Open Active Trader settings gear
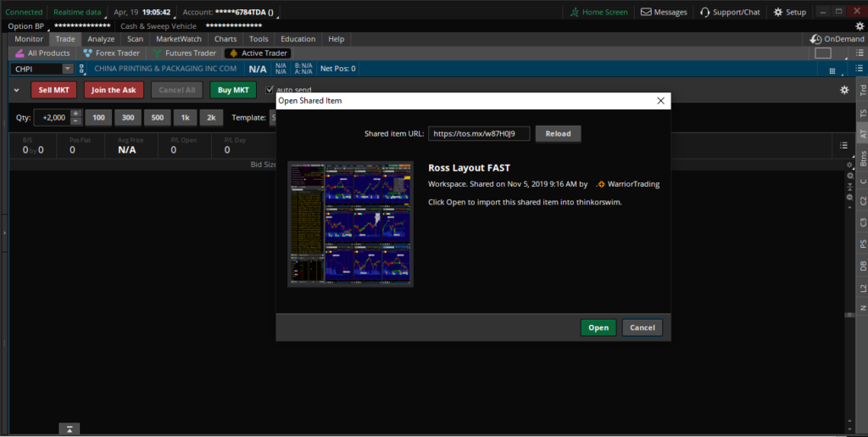This screenshot has width=868, height=437. click(x=844, y=90)
